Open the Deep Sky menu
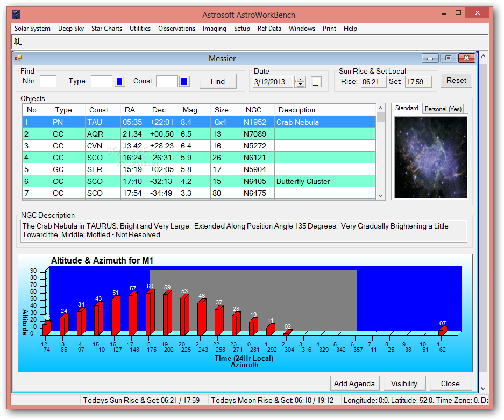Screen dimensions: 504x420 tap(70, 29)
